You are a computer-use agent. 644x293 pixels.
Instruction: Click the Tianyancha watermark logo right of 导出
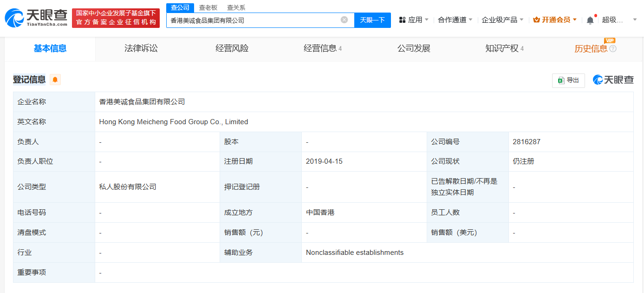pos(613,80)
